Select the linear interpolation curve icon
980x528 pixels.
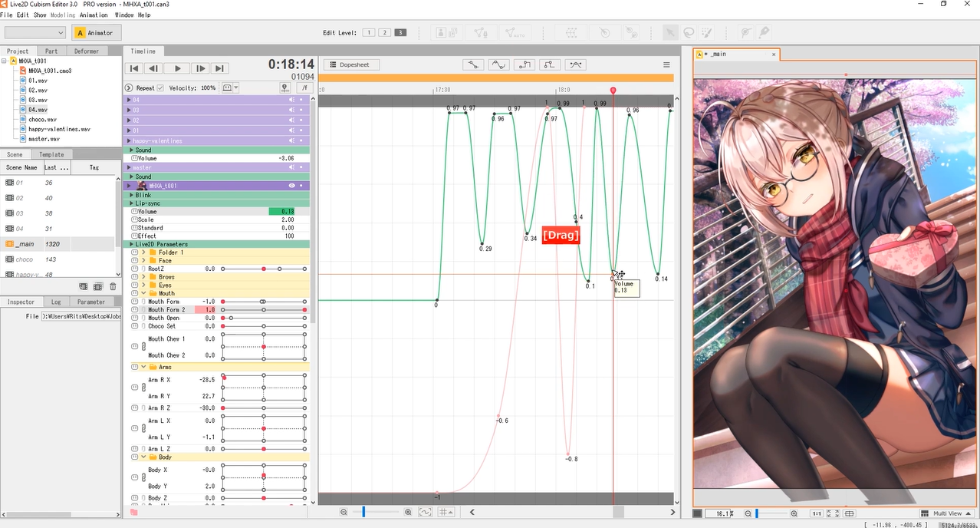coord(473,64)
